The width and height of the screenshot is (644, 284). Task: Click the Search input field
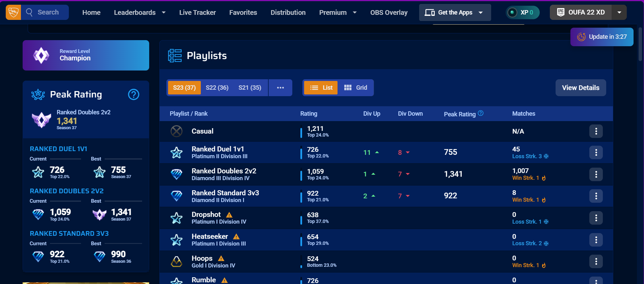coord(45,12)
